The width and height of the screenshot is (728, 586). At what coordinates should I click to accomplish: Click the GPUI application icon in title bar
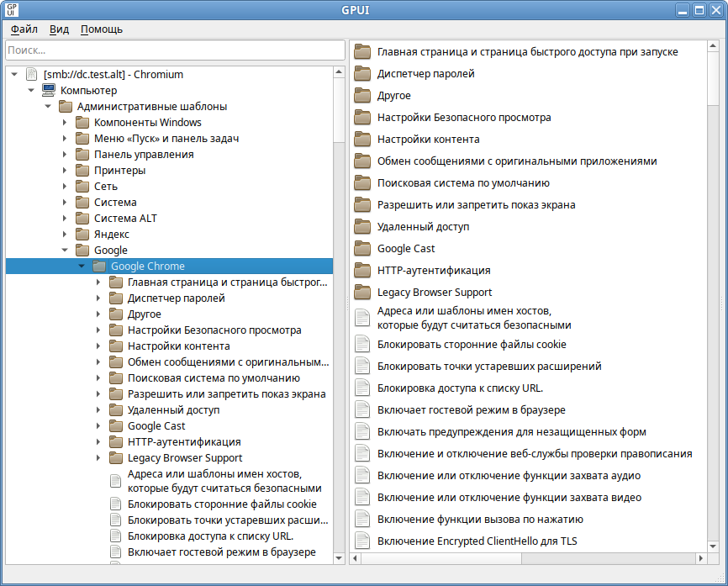pyautogui.click(x=12, y=11)
